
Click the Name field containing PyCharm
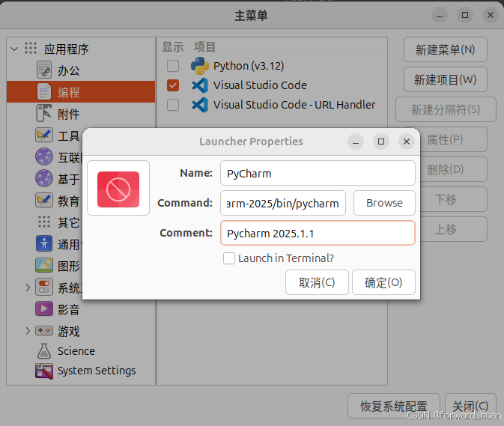318,173
